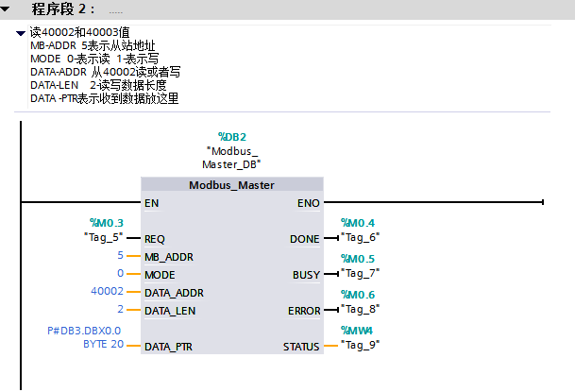This screenshot has width=575, height=392.
Task: Select the %DB2 instance data block label
Action: (x=231, y=137)
